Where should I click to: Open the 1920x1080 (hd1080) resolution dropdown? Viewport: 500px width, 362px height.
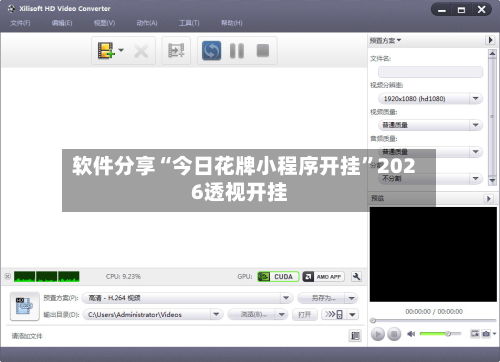430,98
